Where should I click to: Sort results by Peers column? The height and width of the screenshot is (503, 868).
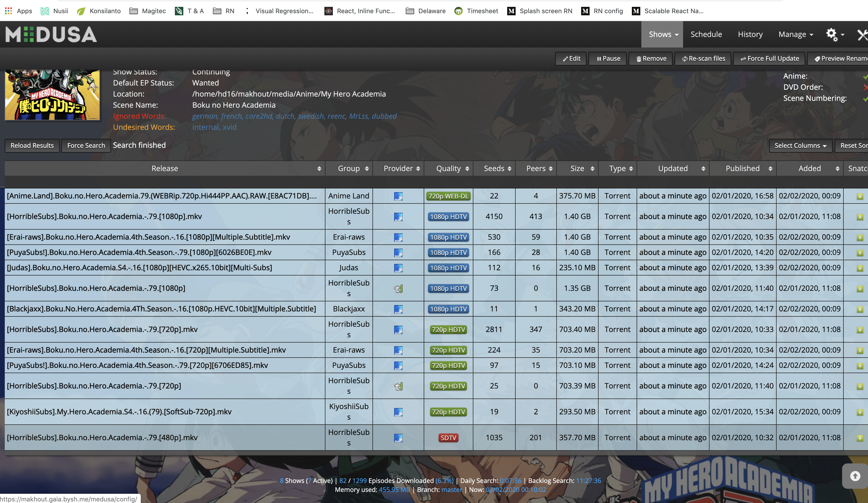pyautogui.click(x=536, y=168)
